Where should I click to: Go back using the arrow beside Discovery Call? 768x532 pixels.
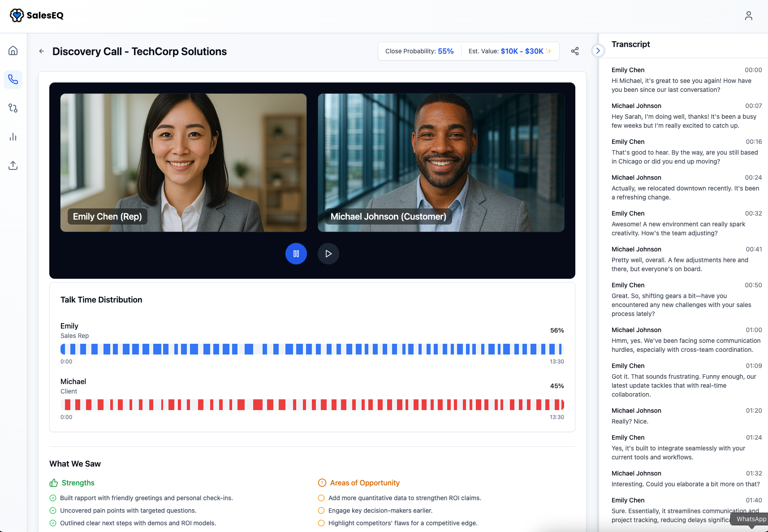coord(42,51)
